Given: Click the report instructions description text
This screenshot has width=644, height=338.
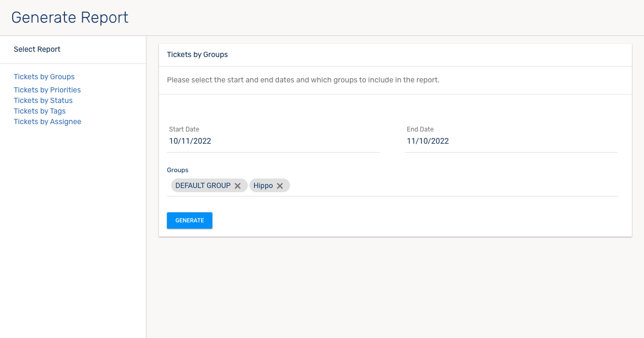Looking at the screenshot, I should [303, 80].
